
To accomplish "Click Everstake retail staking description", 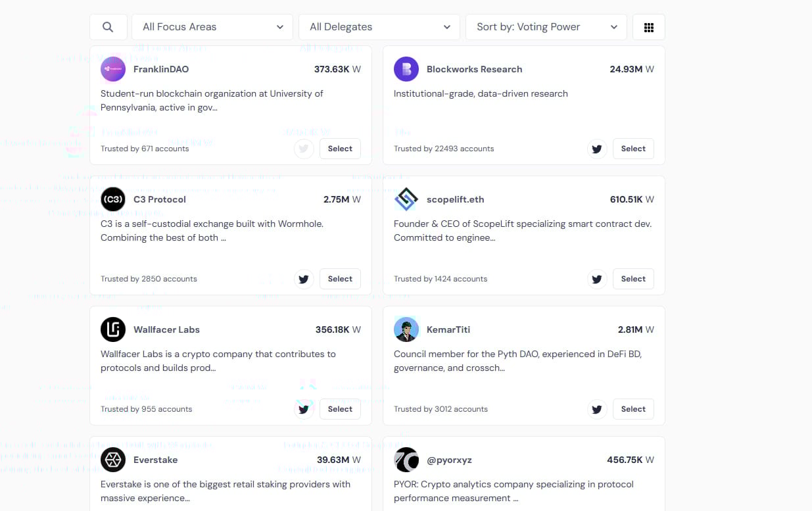I will pos(226,491).
